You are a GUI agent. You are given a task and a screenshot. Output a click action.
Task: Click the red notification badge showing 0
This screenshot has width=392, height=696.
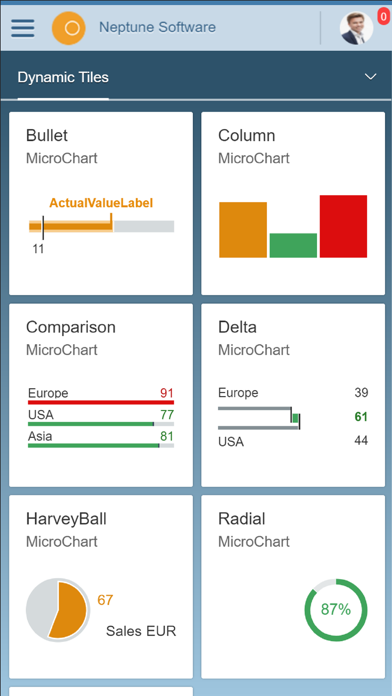coord(384,16)
